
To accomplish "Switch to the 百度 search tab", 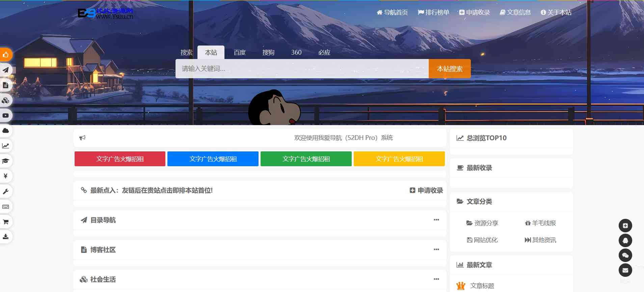I will click(240, 53).
